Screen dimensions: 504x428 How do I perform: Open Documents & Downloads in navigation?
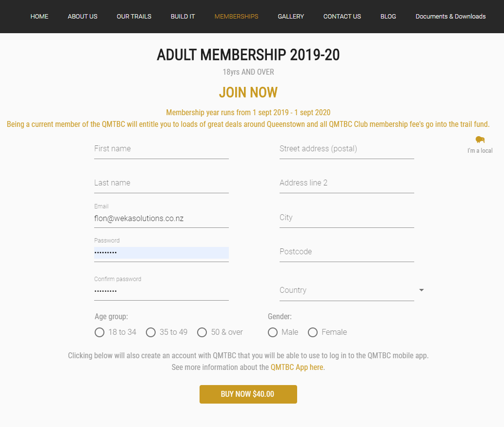pos(450,17)
